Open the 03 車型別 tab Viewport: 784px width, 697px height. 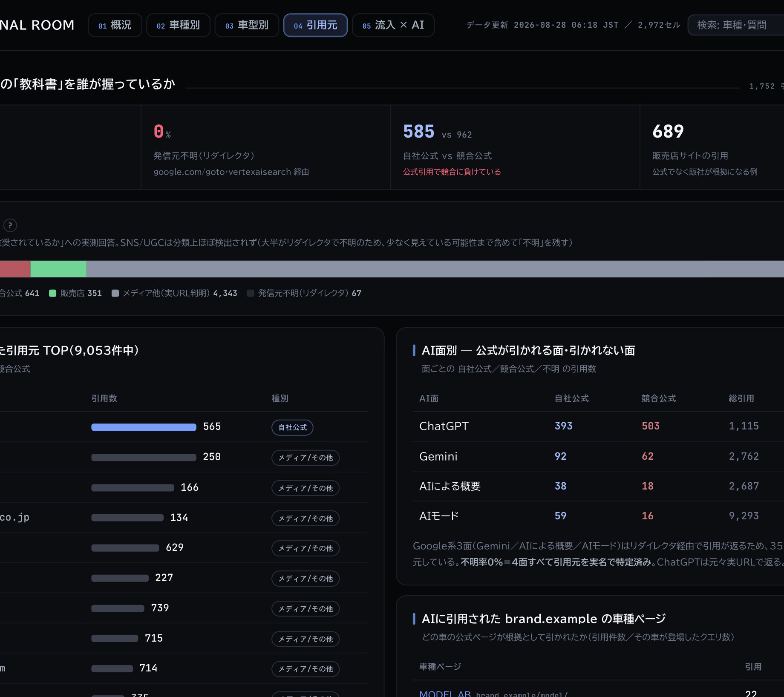247,25
